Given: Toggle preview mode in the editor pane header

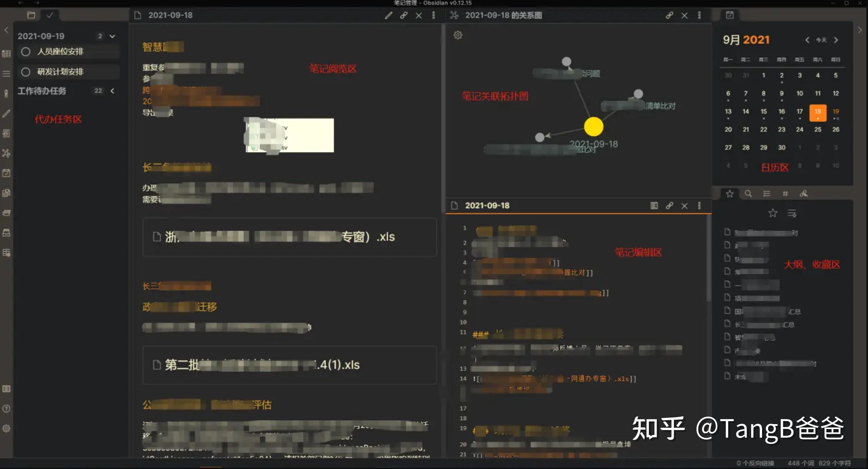Looking at the screenshot, I should pyautogui.click(x=654, y=206).
